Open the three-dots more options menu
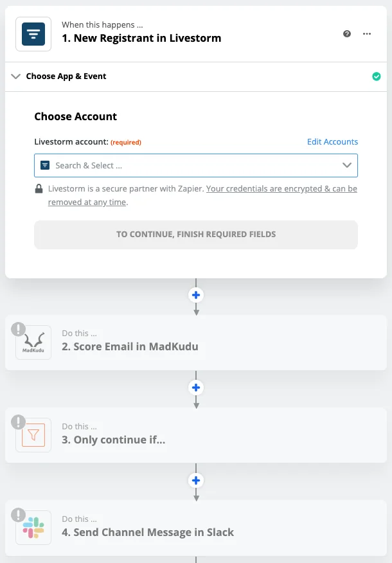The height and width of the screenshot is (563, 392). [367, 34]
